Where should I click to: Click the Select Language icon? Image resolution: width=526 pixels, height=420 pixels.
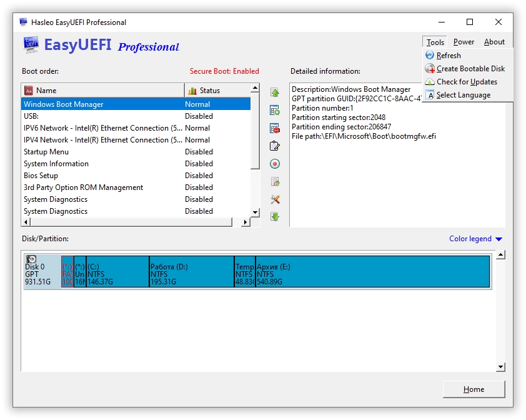[430, 95]
